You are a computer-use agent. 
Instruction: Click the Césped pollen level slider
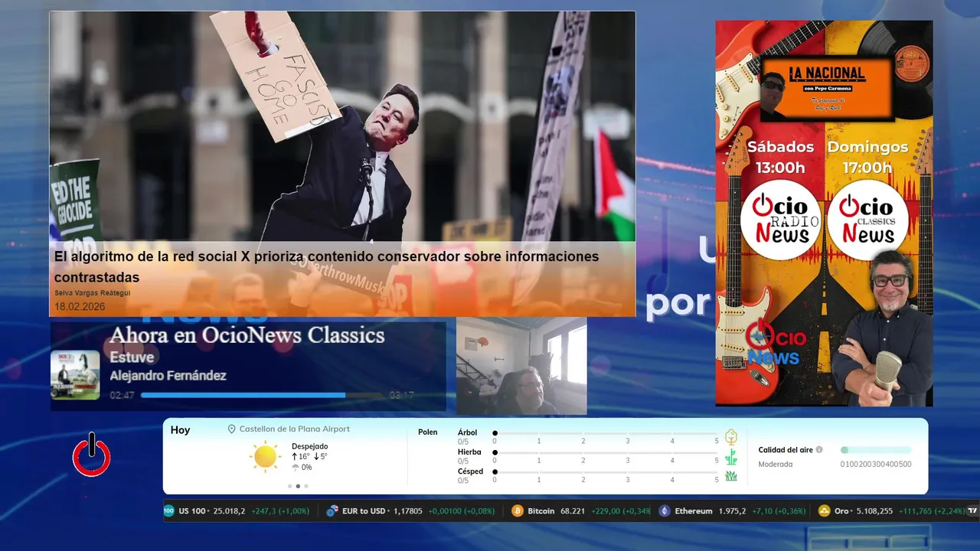(606, 472)
